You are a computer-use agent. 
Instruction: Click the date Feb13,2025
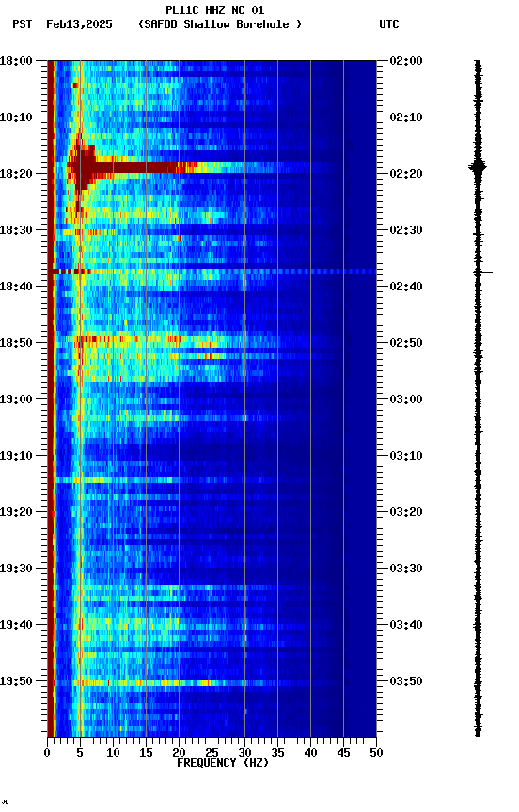tap(79, 24)
